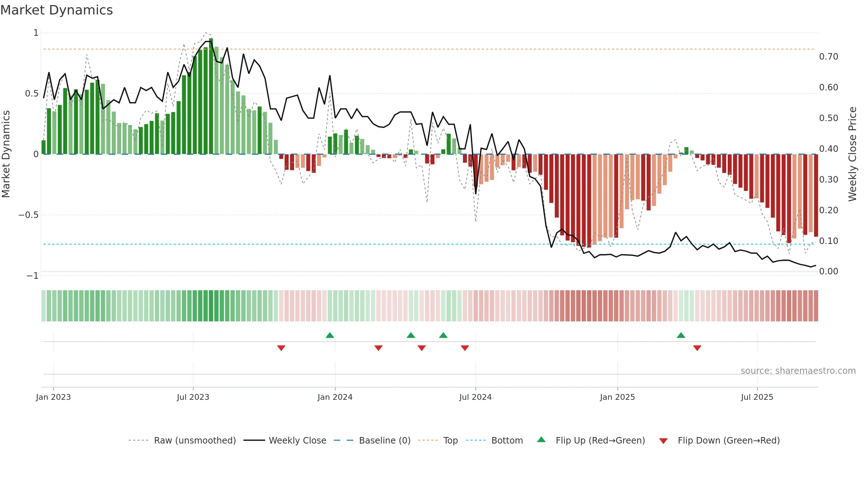Click the Jan 2024 axis label
The width and height of the screenshot is (868, 488).
point(335,397)
